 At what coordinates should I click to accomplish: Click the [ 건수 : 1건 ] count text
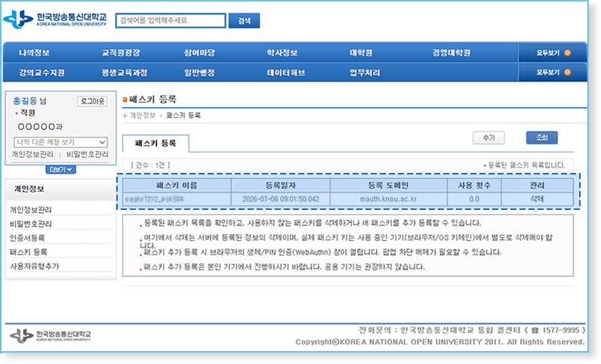[x=150, y=165]
